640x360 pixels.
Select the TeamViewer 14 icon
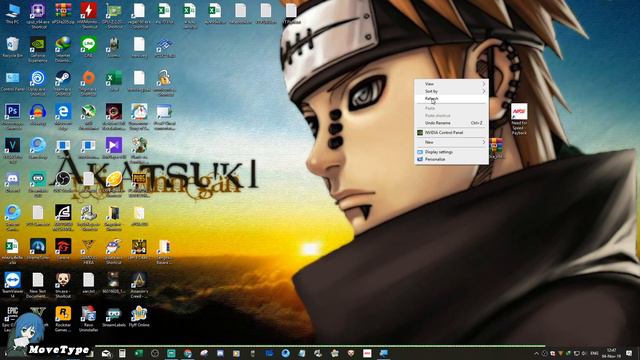click(x=13, y=284)
